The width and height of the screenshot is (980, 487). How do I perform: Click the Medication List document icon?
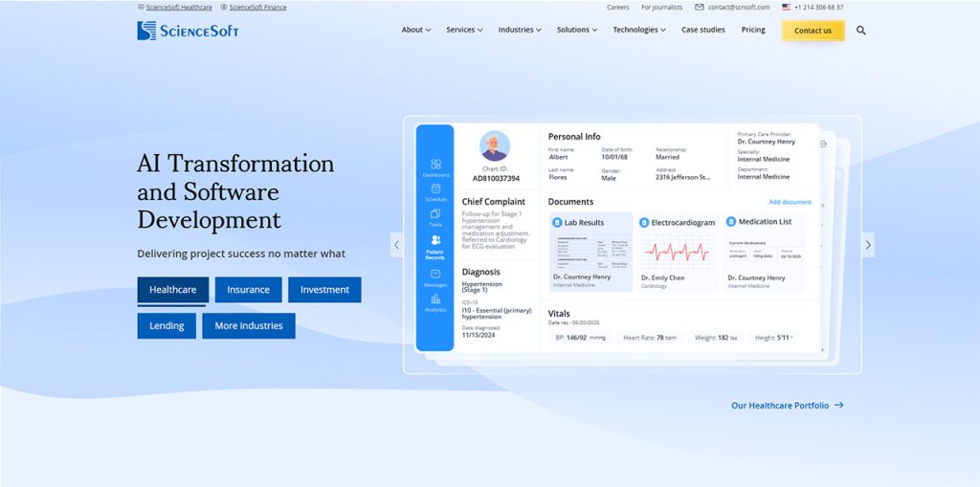(x=730, y=222)
